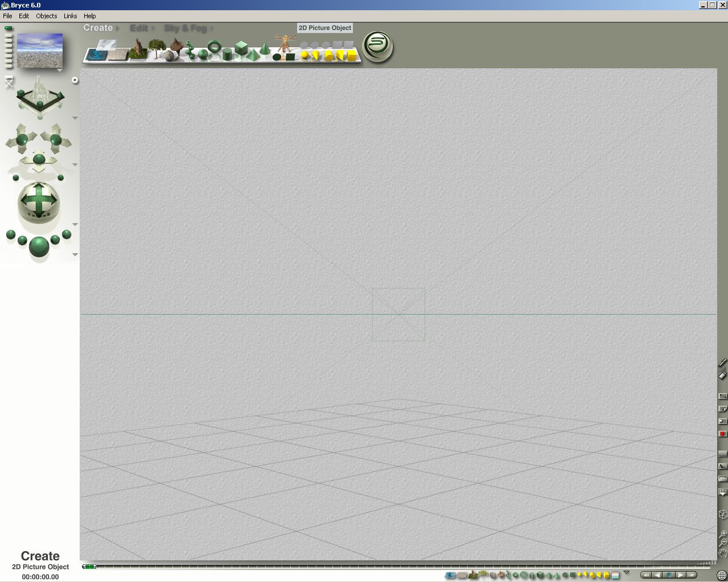Click the pencil icon on right edge
Screen dimensions: 728x582
pos(723,362)
